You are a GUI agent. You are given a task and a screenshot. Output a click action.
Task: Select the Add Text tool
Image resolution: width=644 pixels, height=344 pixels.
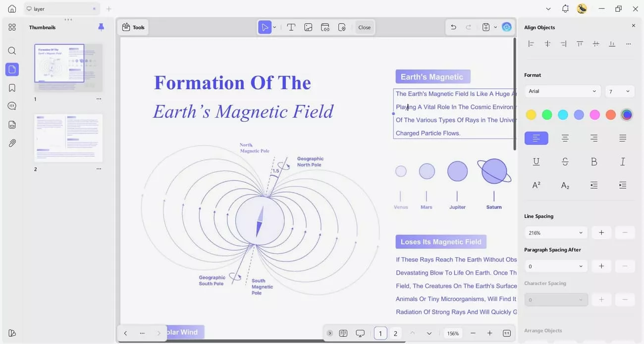291,27
